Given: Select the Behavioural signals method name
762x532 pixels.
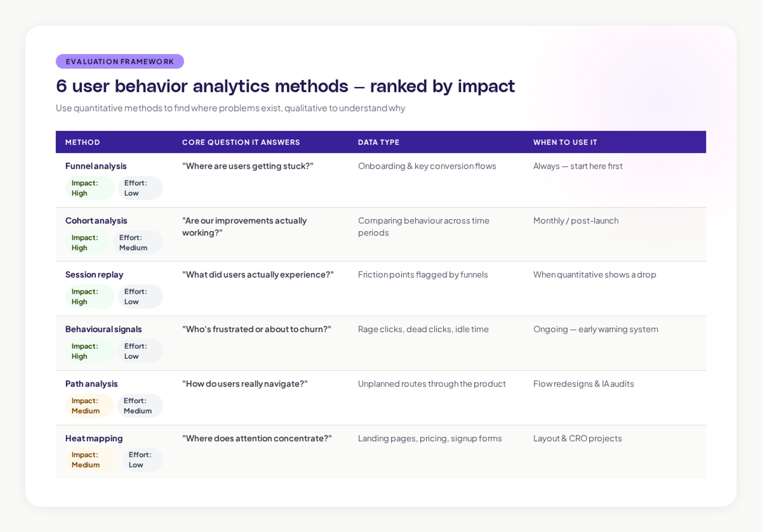Looking at the screenshot, I should pyautogui.click(x=104, y=329).
